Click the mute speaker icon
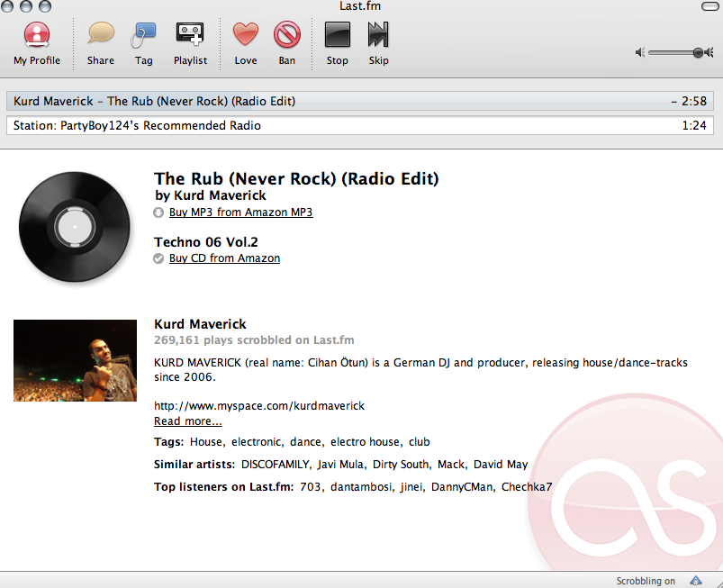The height and width of the screenshot is (588, 723). pos(639,52)
